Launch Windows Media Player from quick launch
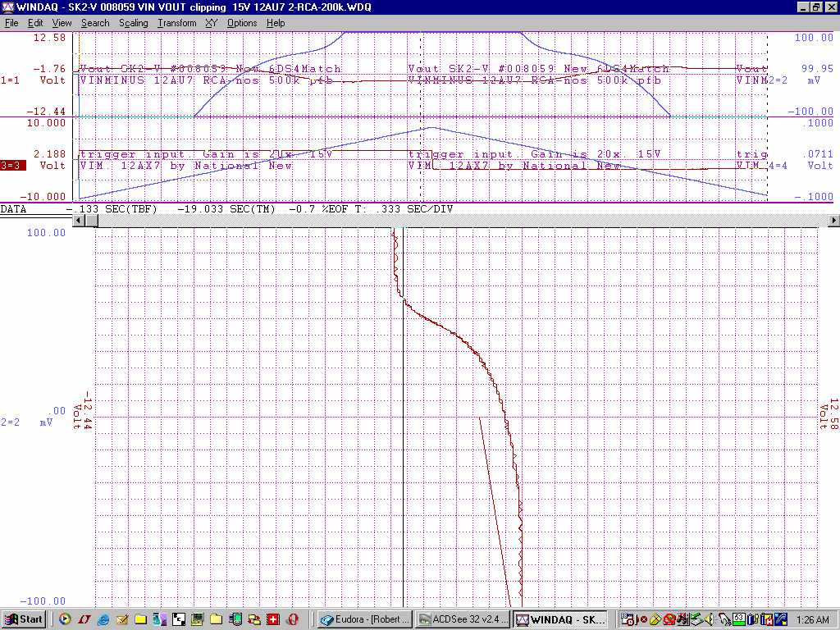Screen dimensions: 840x630 coord(65,619)
